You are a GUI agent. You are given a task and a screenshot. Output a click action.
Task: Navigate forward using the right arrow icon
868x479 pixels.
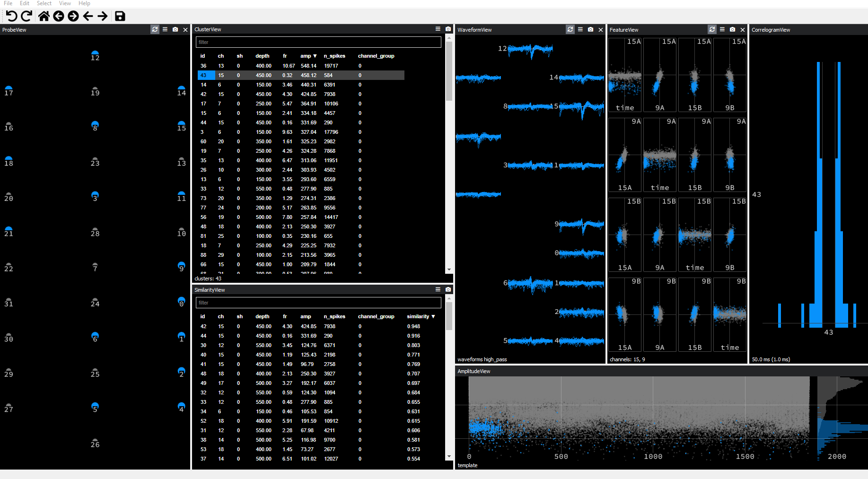pos(103,16)
